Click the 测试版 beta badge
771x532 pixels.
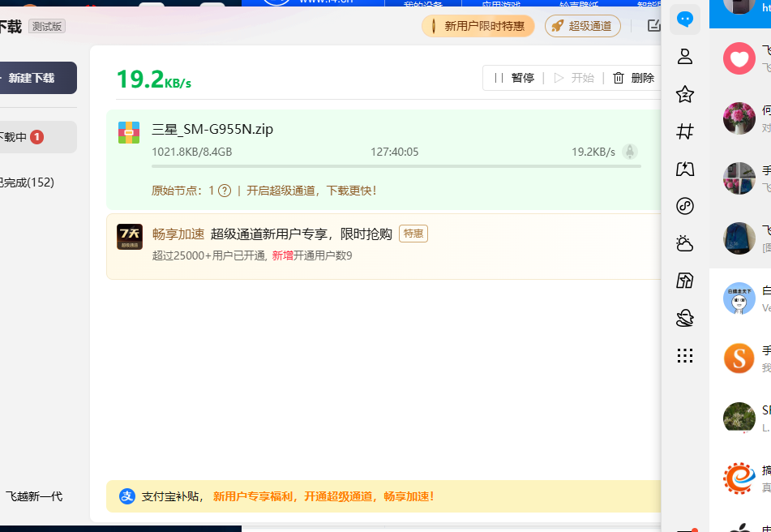click(47, 26)
